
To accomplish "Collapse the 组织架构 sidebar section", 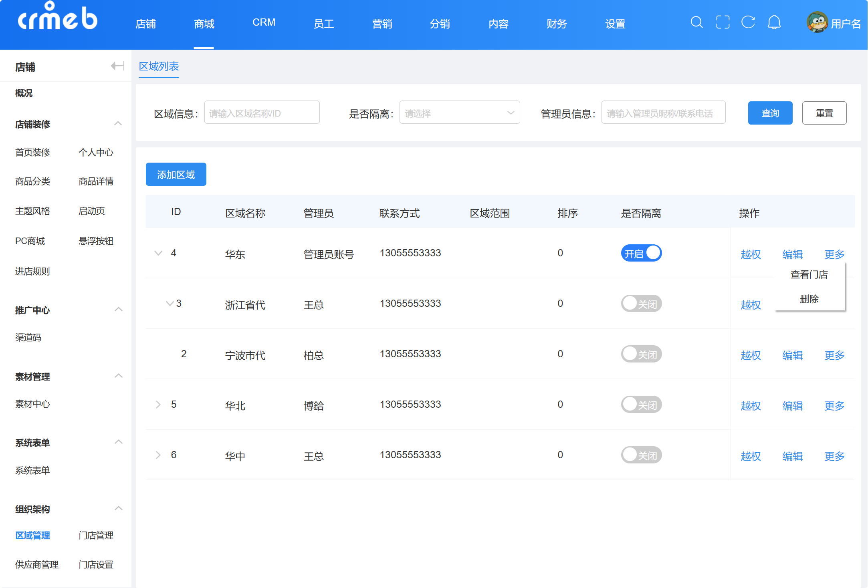I will click(x=118, y=509).
